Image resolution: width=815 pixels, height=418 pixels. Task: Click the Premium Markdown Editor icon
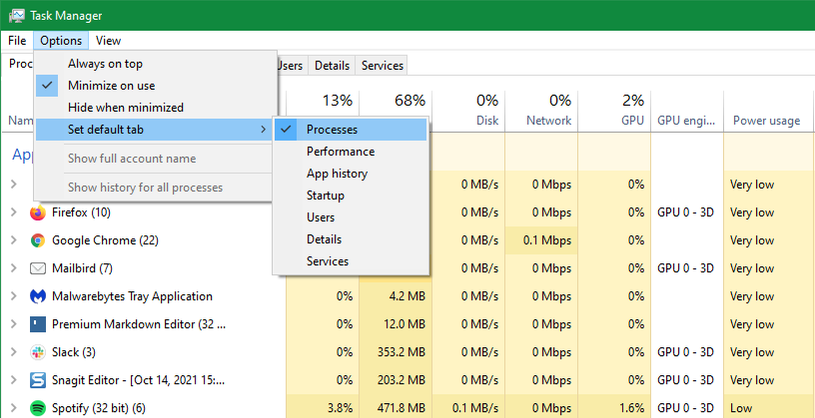[38, 324]
